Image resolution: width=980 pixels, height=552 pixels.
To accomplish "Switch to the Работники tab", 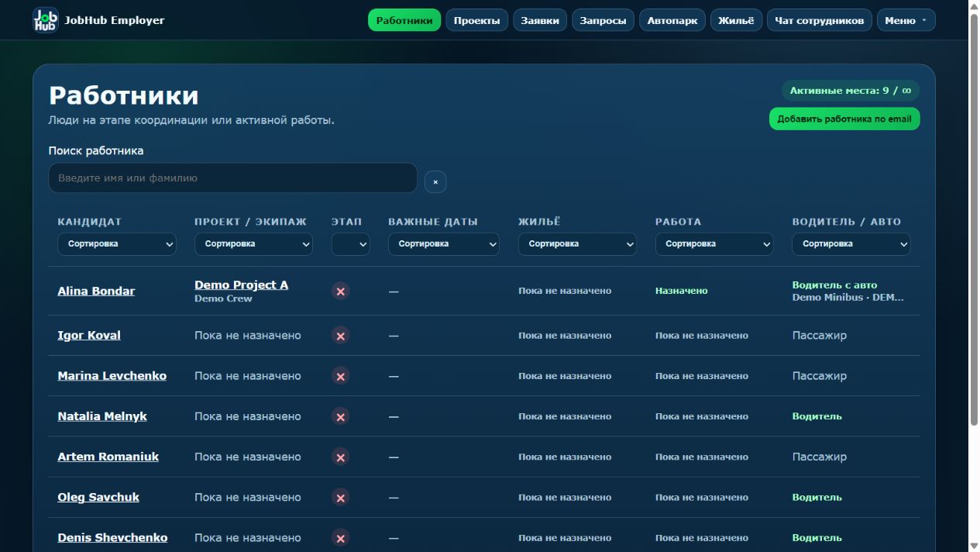I will coord(404,20).
